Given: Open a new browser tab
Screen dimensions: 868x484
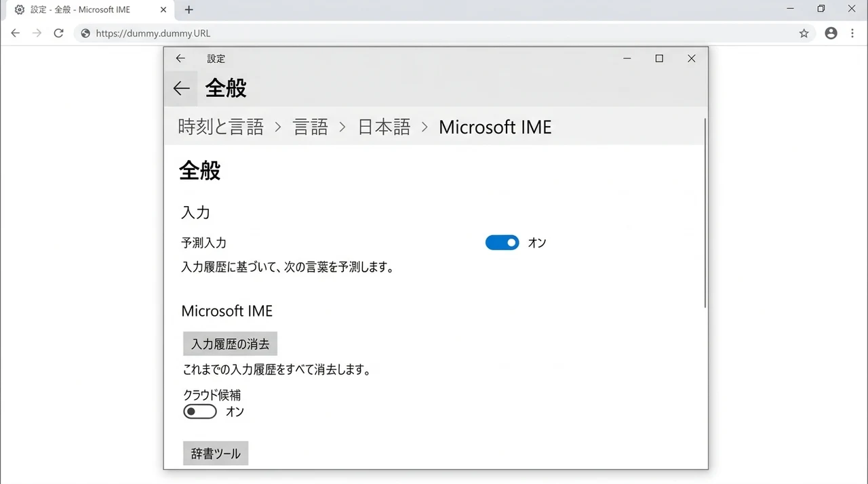Looking at the screenshot, I should 189,9.
